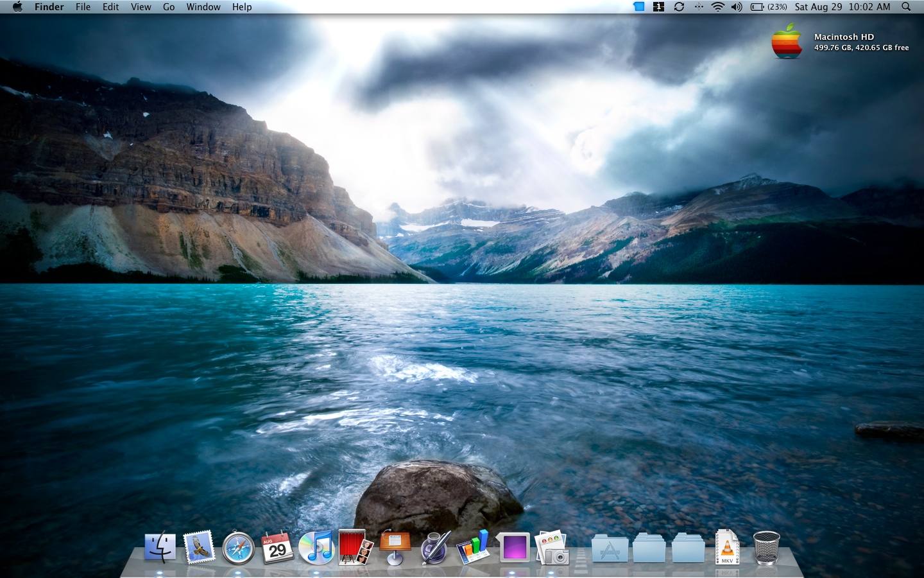Launch Preview camera and photos icon
Screen dimensions: 924x578
coord(552,548)
